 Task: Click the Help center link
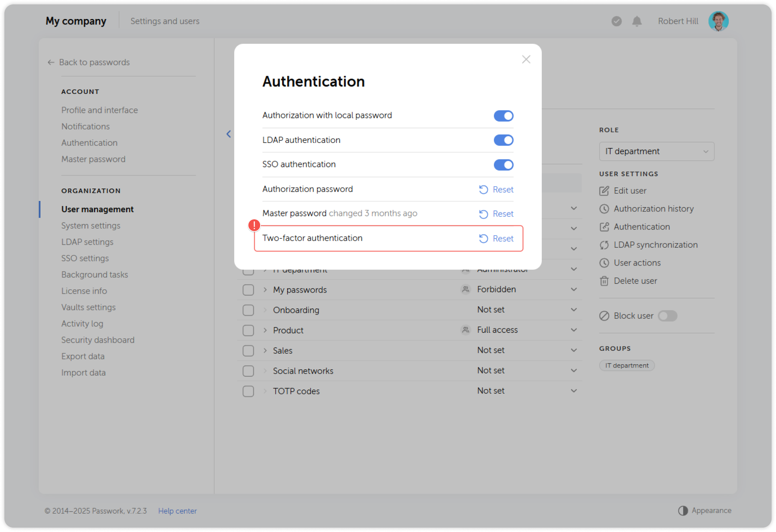(178, 510)
